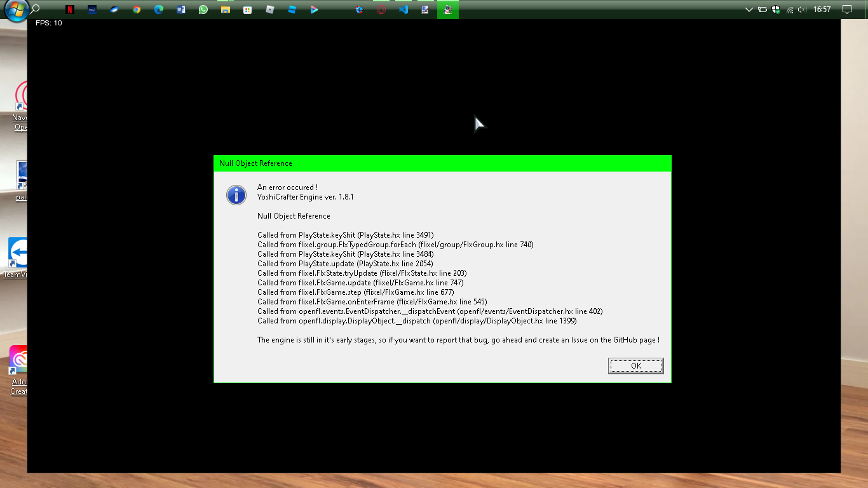Open the TeamViewer desktop shortcut
The width and height of the screenshot is (868, 488).
[x=18, y=258]
